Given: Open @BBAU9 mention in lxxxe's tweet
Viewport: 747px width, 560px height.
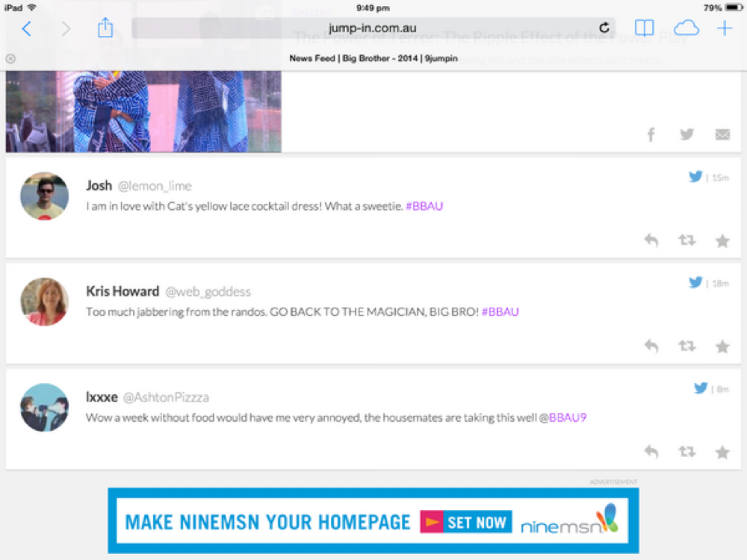Looking at the screenshot, I should [562, 417].
